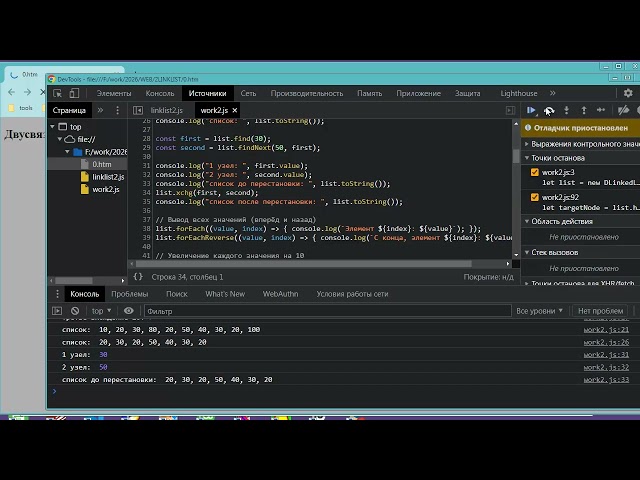Deactivate all breakpoints icon
The width and height of the screenshot is (640, 480).
623,110
